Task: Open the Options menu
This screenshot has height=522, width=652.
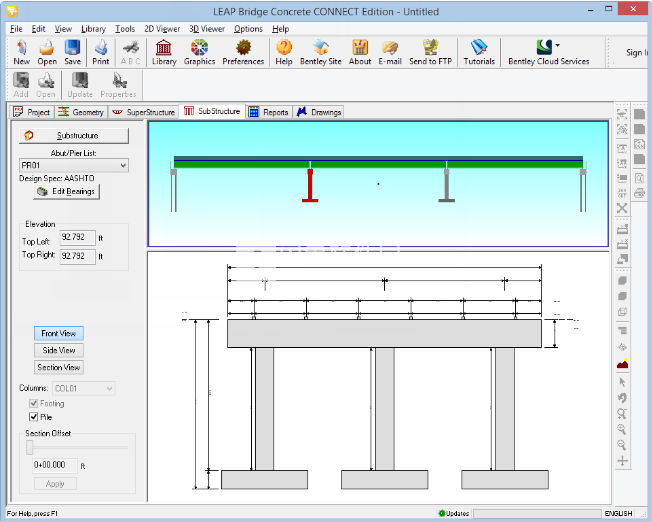Action: point(248,29)
